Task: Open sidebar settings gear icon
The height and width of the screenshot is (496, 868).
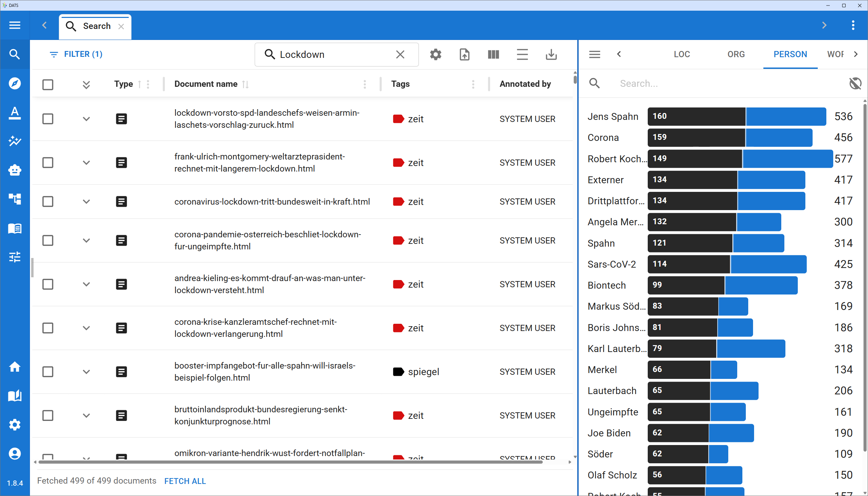Action: coord(15,425)
